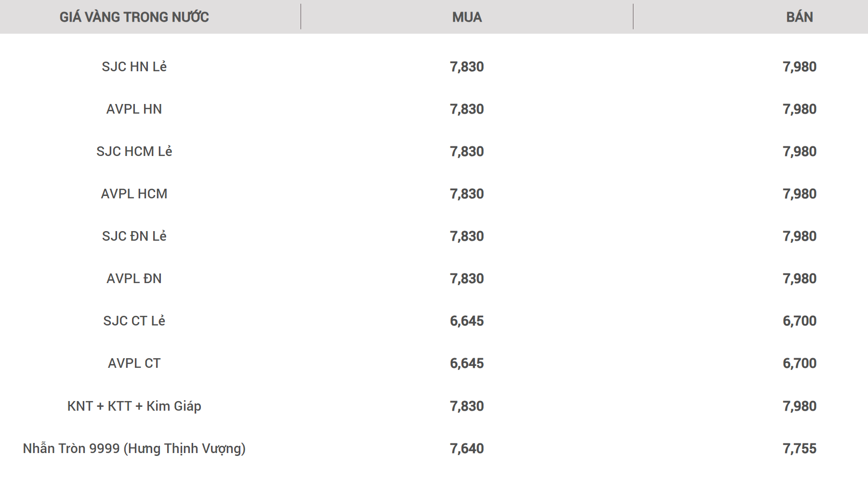The width and height of the screenshot is (868, 480).
Task: Select the SJC ĐN Lẻ row label
Action: (x=134, y=236)
